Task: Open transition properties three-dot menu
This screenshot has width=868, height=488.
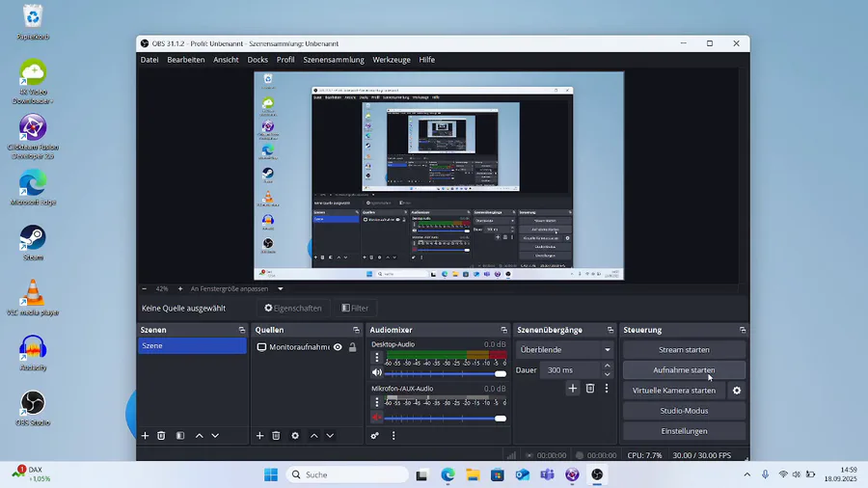Action: 607,389
